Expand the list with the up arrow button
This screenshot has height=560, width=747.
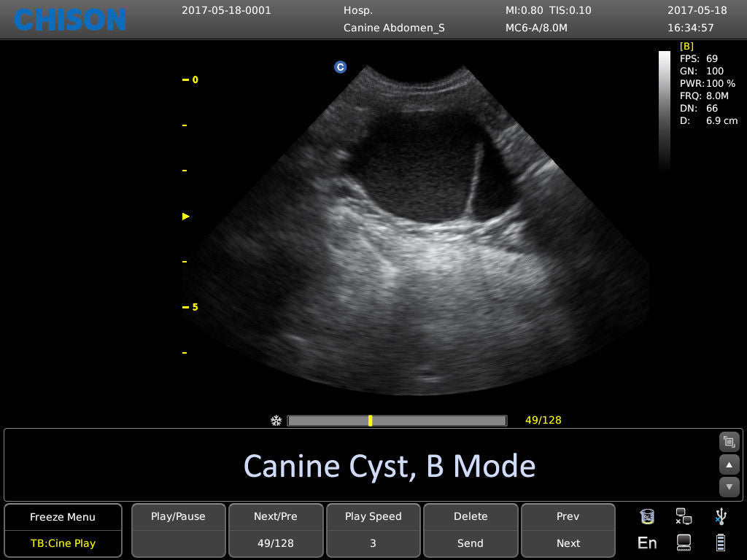[729, 464]
